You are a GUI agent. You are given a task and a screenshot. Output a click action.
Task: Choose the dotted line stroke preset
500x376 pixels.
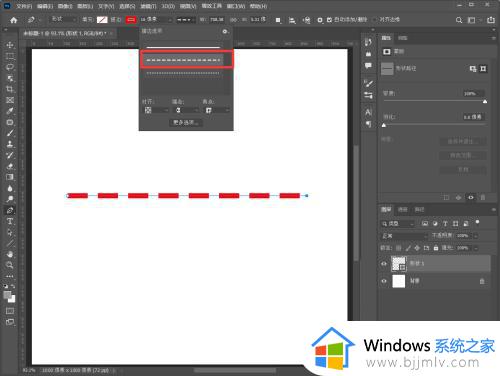click(x=183, y=73)
